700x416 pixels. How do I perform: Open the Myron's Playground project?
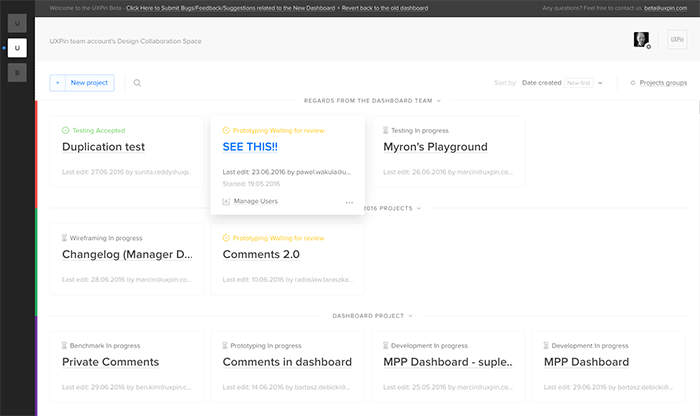[x=435, y=147]
